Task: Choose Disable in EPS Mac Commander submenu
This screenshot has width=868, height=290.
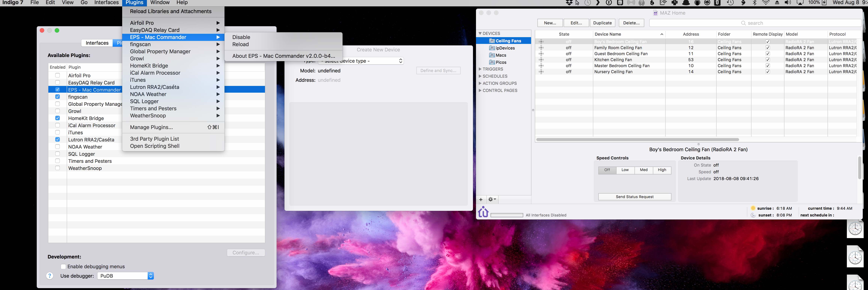Action: [283, 37]
